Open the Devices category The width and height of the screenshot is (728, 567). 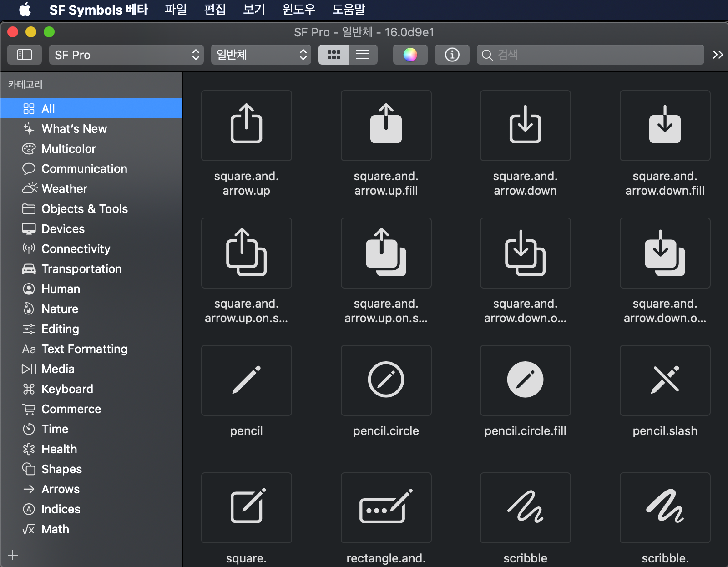(x=91, y=228)
